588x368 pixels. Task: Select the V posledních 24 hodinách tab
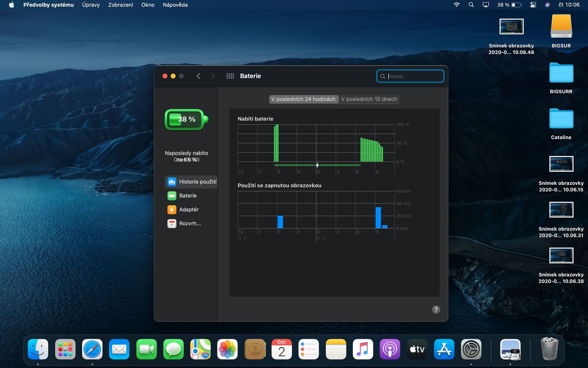point(303,99)
